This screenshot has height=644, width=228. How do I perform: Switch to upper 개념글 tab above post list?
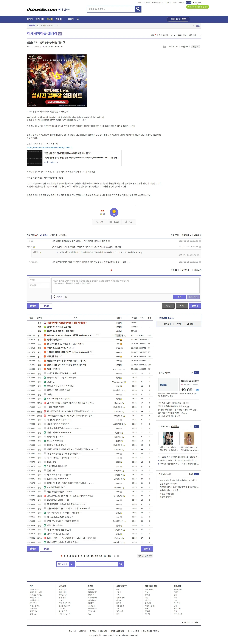46,306
